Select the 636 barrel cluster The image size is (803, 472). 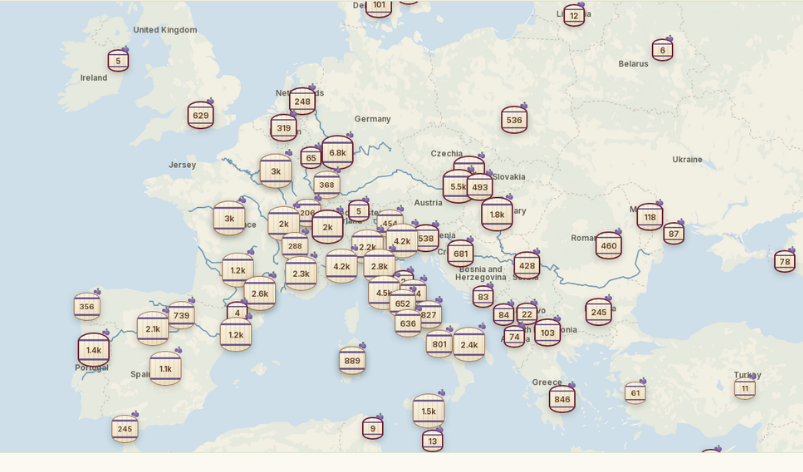pyautogui.click(x=408, y=324)
